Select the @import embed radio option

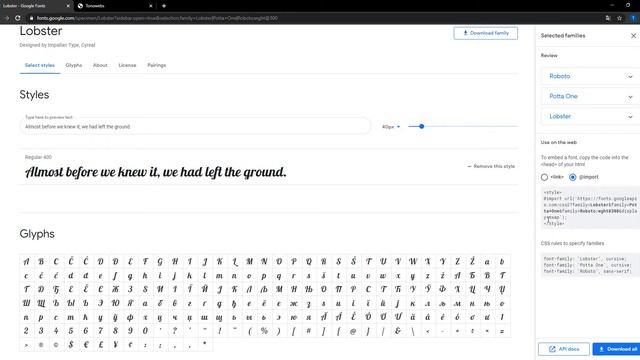pos(573,177)
